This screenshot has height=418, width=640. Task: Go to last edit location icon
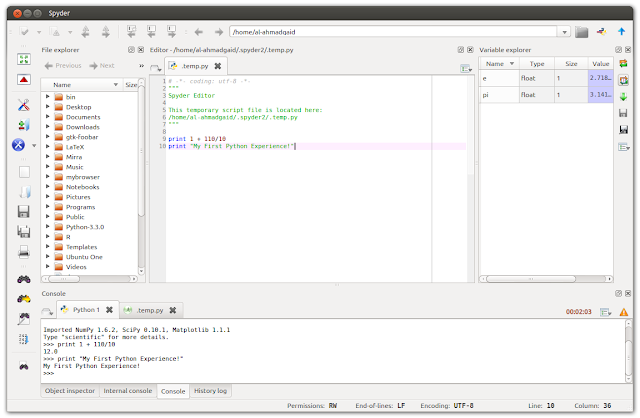(x=131, y=31)
